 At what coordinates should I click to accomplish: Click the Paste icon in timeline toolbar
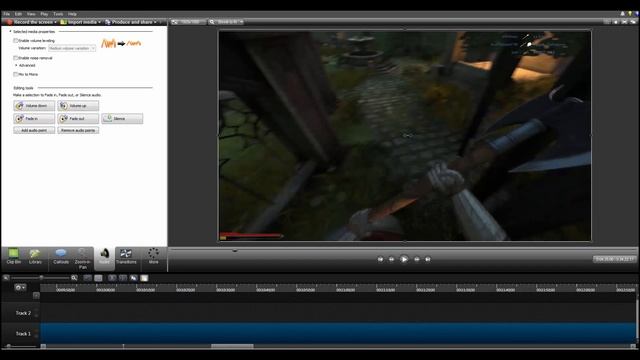pyautogui.click(x=144, y=278)
